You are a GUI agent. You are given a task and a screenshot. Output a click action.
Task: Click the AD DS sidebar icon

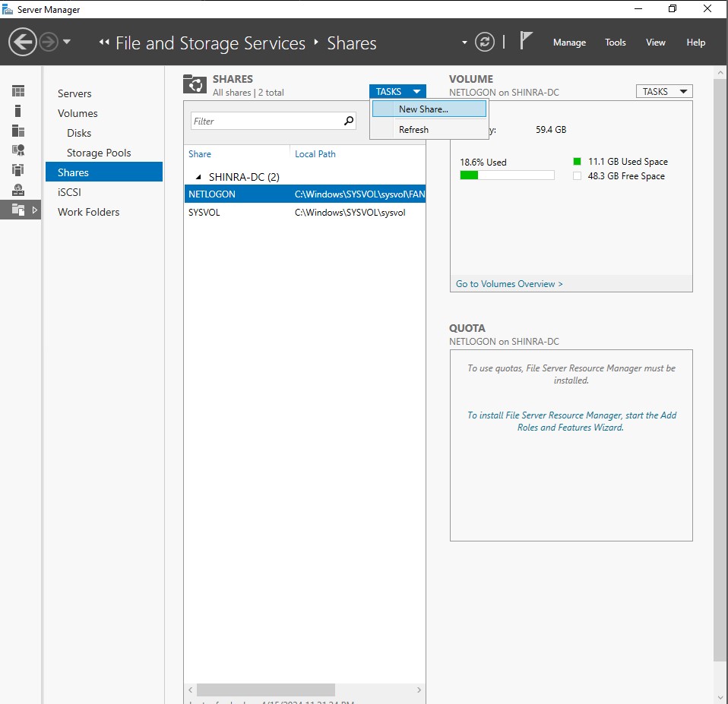18,150
